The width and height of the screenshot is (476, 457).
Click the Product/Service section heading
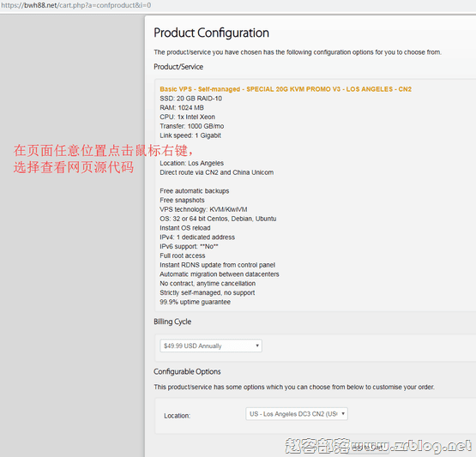[178, 67]
